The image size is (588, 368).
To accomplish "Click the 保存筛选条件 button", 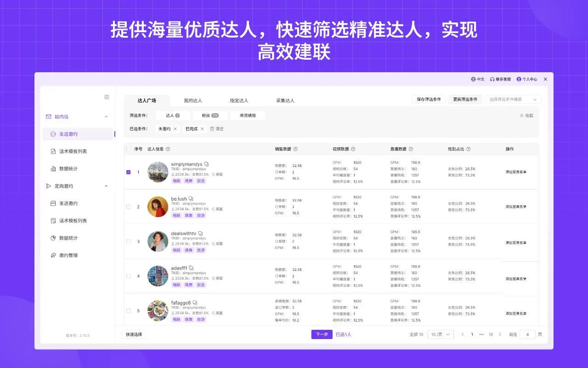I will coord(429,99).
